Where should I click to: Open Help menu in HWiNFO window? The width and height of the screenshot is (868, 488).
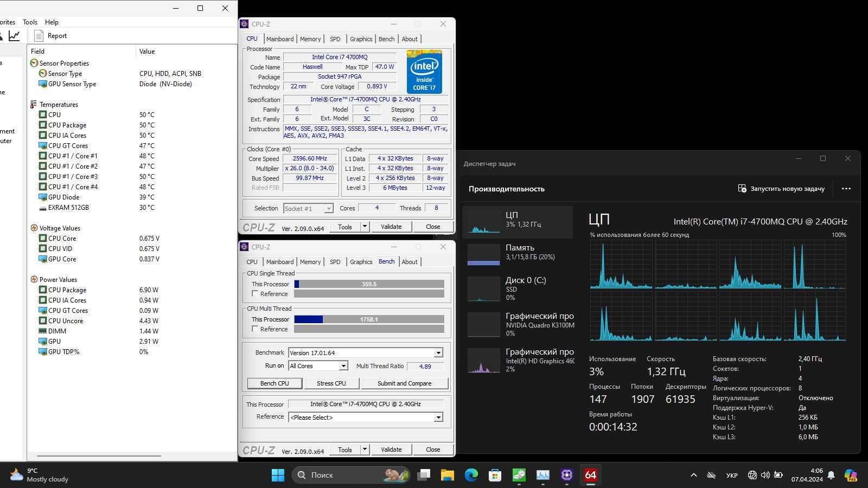52,22
